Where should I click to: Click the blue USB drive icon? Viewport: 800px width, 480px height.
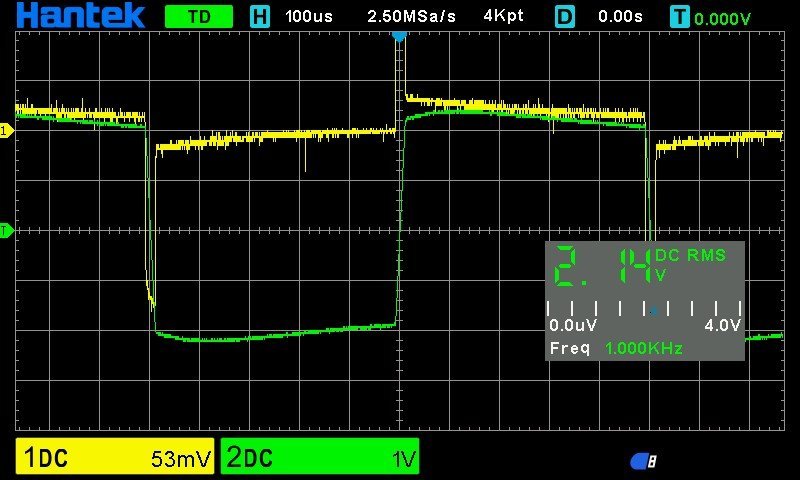(643, 461)
